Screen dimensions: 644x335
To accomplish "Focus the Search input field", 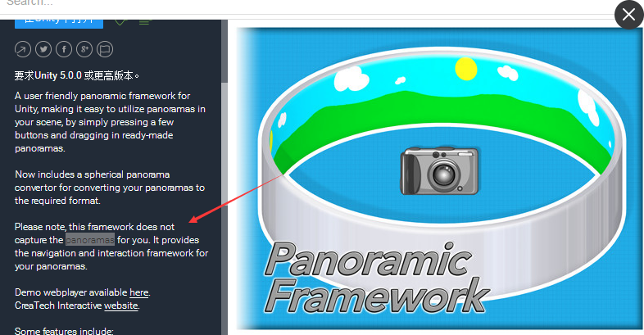I will (x=308, y=5).
